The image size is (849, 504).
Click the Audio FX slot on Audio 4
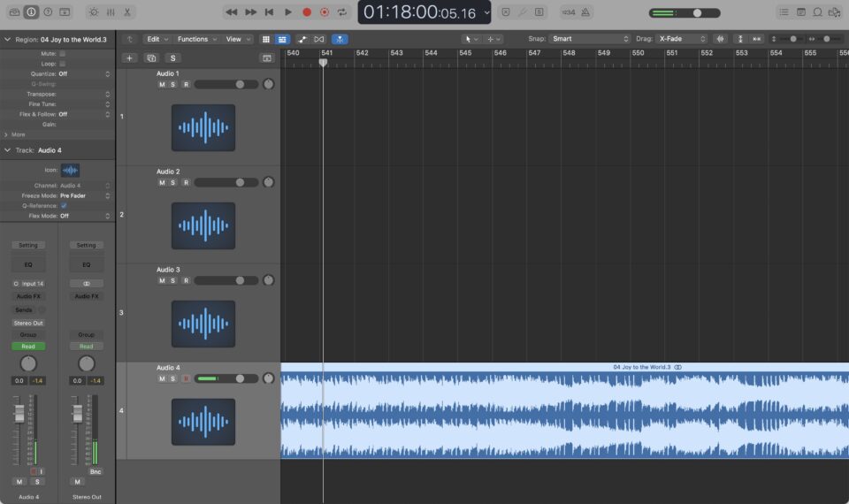[x=28, y=296]
